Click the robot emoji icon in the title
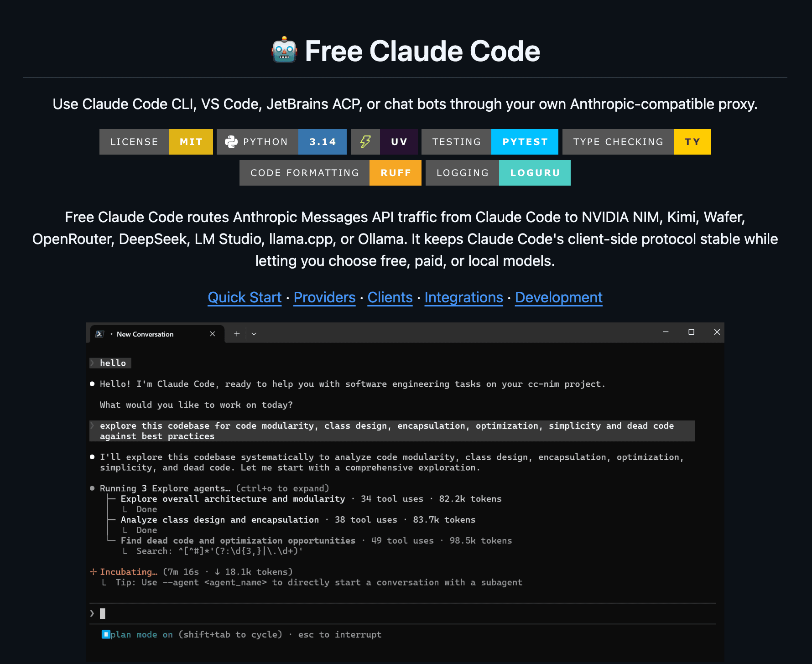Viewport: 812px width, 664px height. pyautogui.click(x=284, y=50)
